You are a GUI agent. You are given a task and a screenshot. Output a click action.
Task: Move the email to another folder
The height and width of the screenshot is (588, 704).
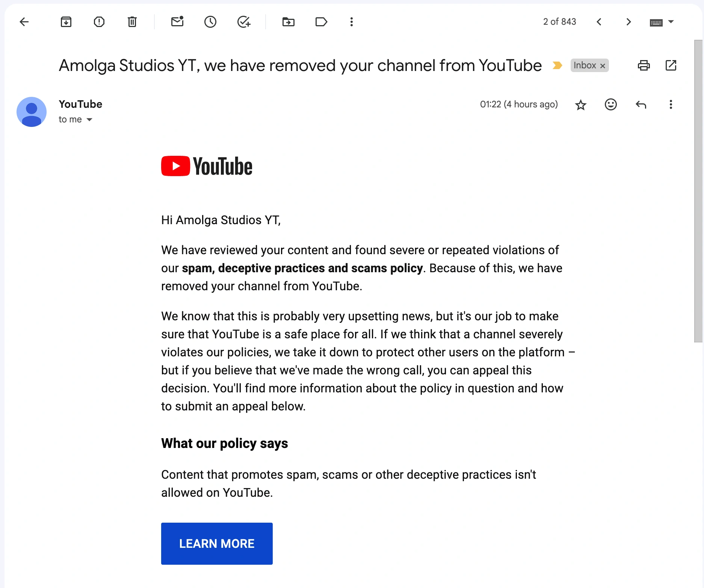point(289,22)
